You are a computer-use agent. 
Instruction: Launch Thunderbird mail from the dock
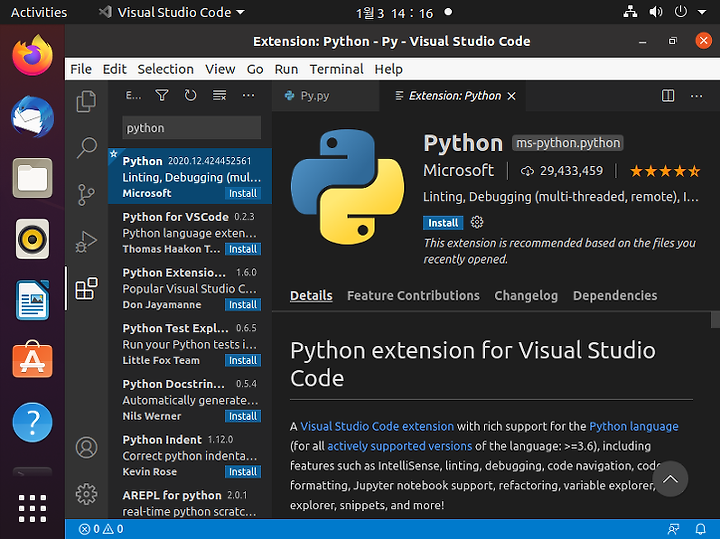[32, 117]
